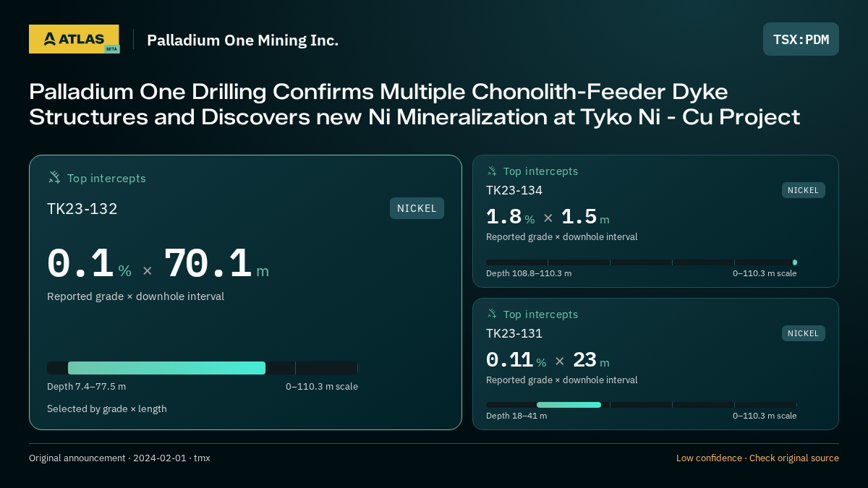Click the NICKEL tag on TK23-132
The image size is (868, 488).
click(x=417, y=208)
